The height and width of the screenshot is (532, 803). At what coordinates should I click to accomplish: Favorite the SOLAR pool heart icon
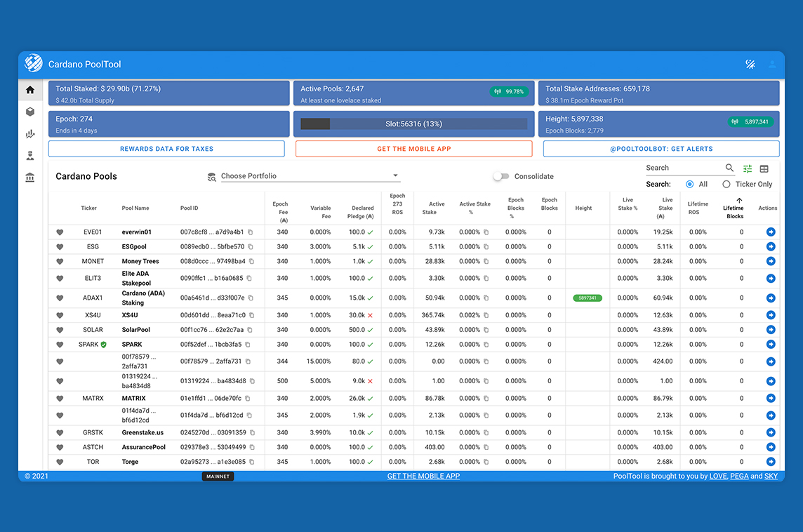tap(60, 330)
